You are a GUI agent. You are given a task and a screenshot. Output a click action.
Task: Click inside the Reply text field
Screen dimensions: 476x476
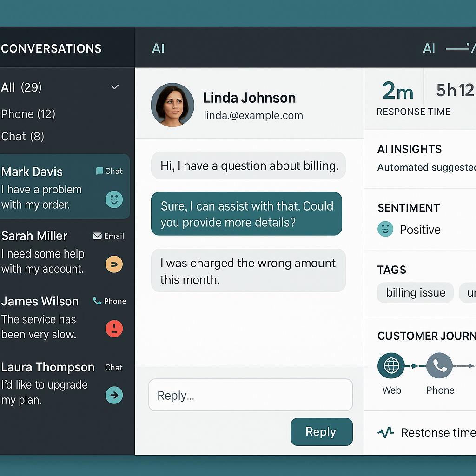250,395
